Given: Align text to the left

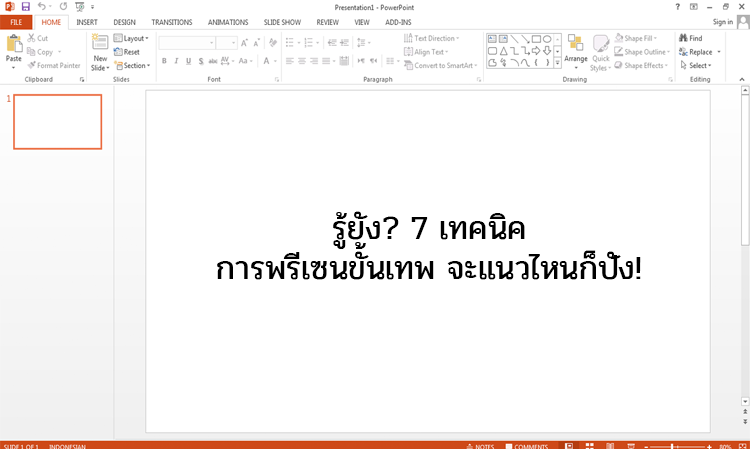Looking at the screenshot, I should 289,61.
